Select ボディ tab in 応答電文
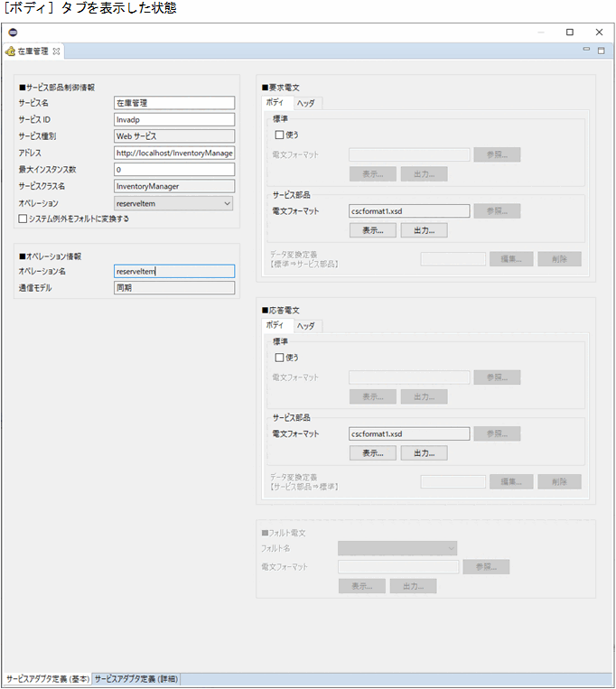The width and height of the screenshot is (616, 689). pyautogui.click(x=275, y=325)
